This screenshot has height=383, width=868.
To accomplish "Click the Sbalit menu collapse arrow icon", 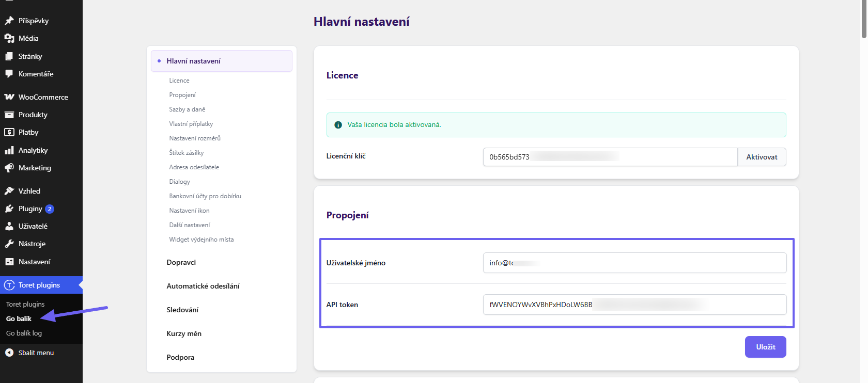I will pyautogui.click(x=9, y=353).
